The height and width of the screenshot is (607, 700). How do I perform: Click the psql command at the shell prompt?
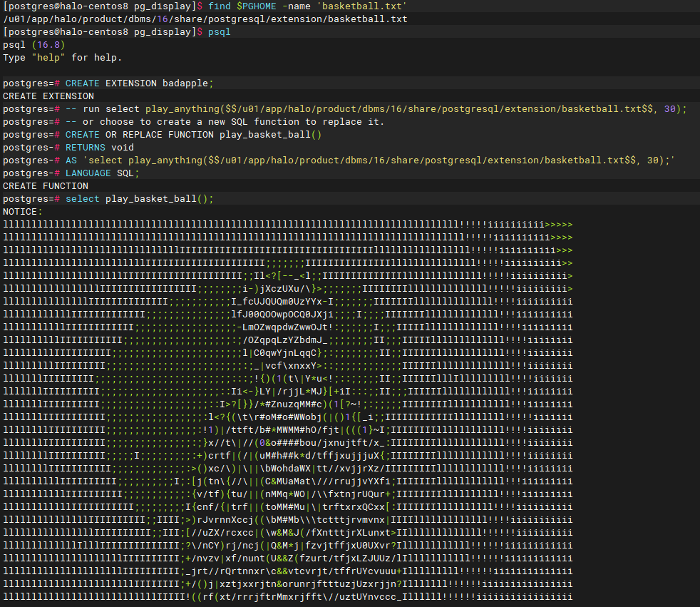tap(220, 32)
